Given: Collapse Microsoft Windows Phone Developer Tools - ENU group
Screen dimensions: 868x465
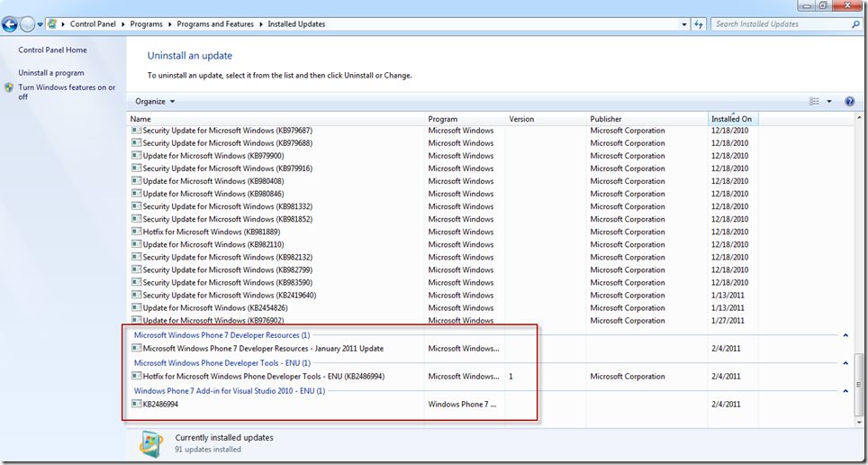Looking at the screenshot, I should click(x=845, y=363).
